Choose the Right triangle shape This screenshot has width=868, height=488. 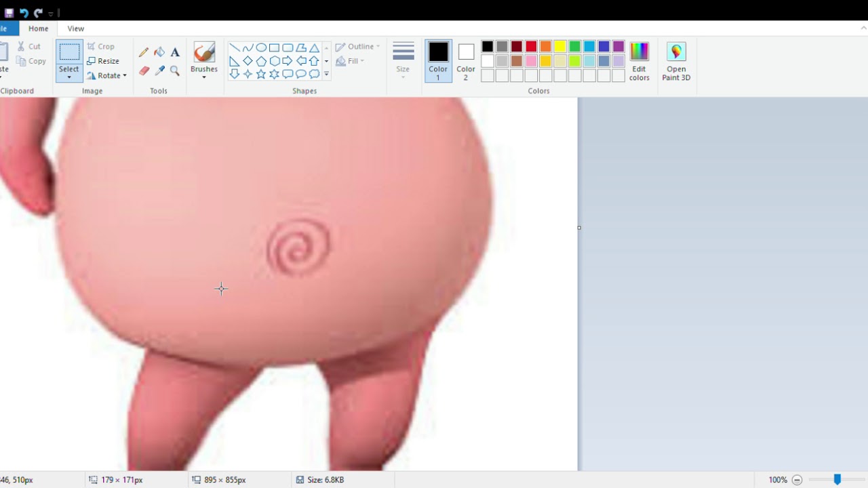235,61
